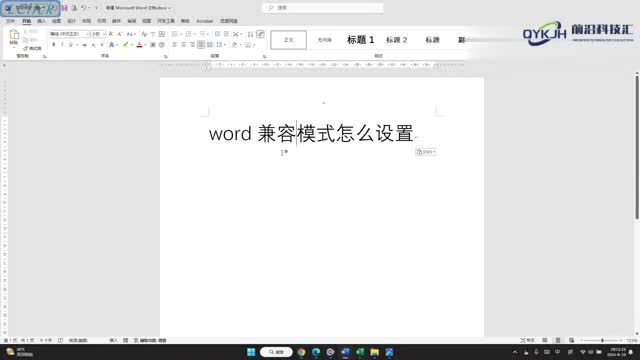Click the Decrease Indent icon
The image size is (640, 360).
click(x=217, y=34)
